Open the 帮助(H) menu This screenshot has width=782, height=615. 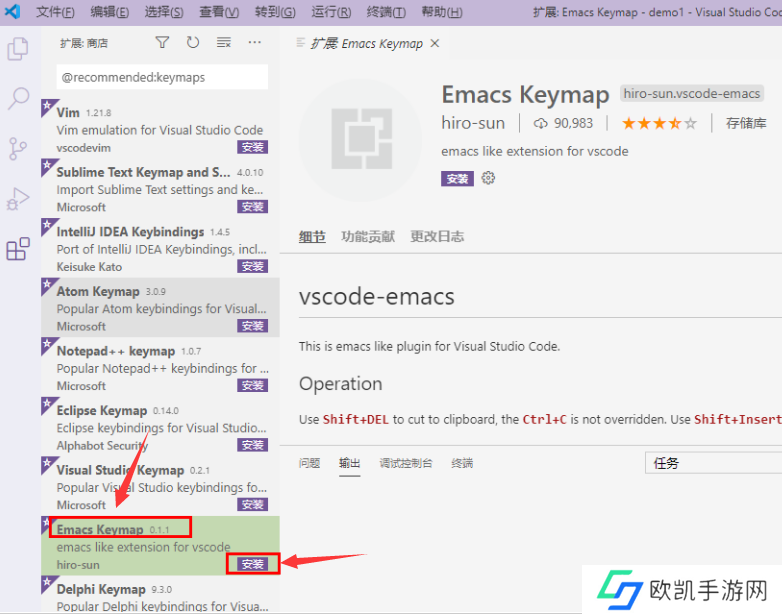tap(442, 11)
